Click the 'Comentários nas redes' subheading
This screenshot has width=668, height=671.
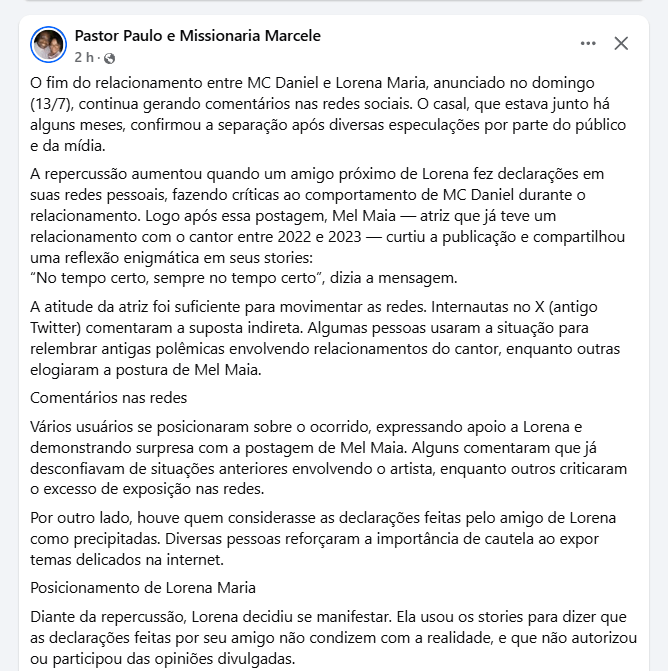[x=109, y=398]
